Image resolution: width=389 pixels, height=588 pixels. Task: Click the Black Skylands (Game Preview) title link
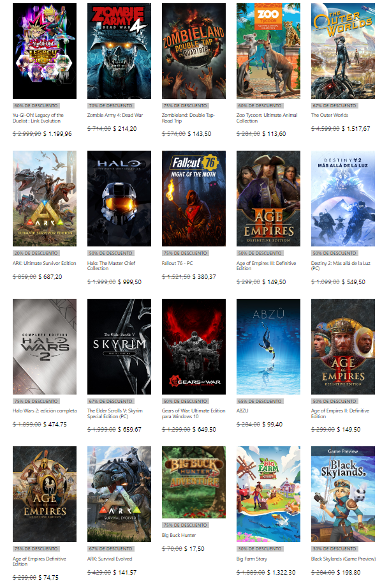click(x=343, y=559)
